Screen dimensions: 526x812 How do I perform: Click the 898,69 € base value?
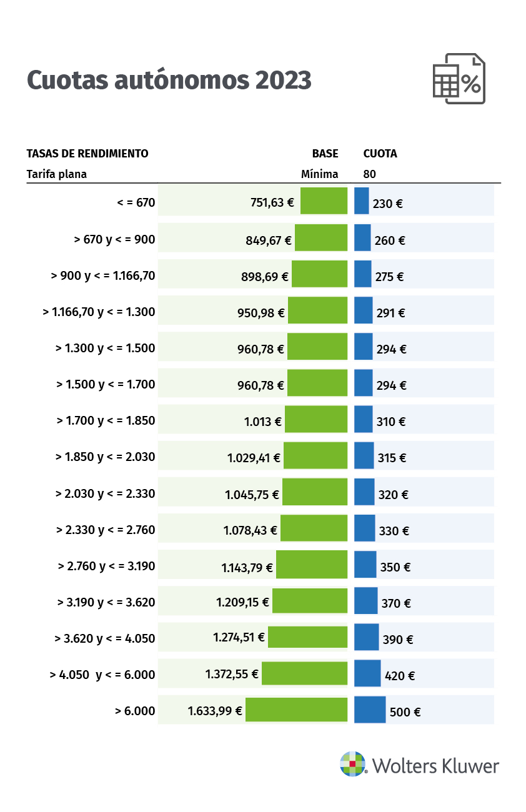click(x=265, y=277)
